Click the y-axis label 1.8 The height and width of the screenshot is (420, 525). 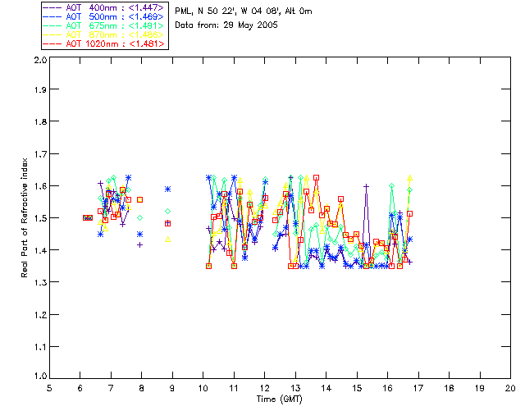40,121
